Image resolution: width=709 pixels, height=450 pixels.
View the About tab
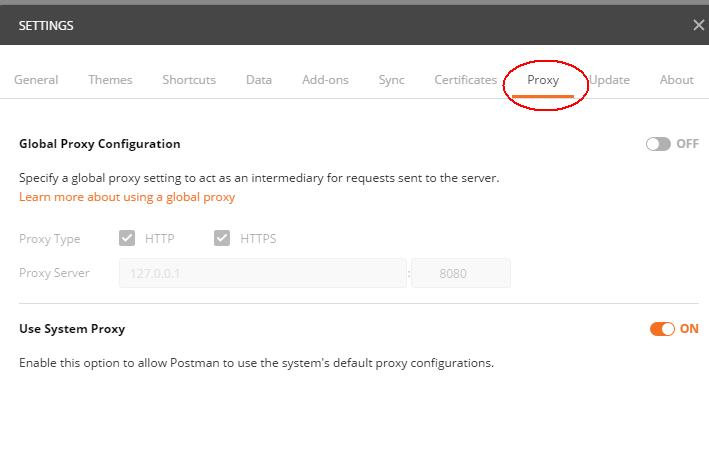pos(676,80)
